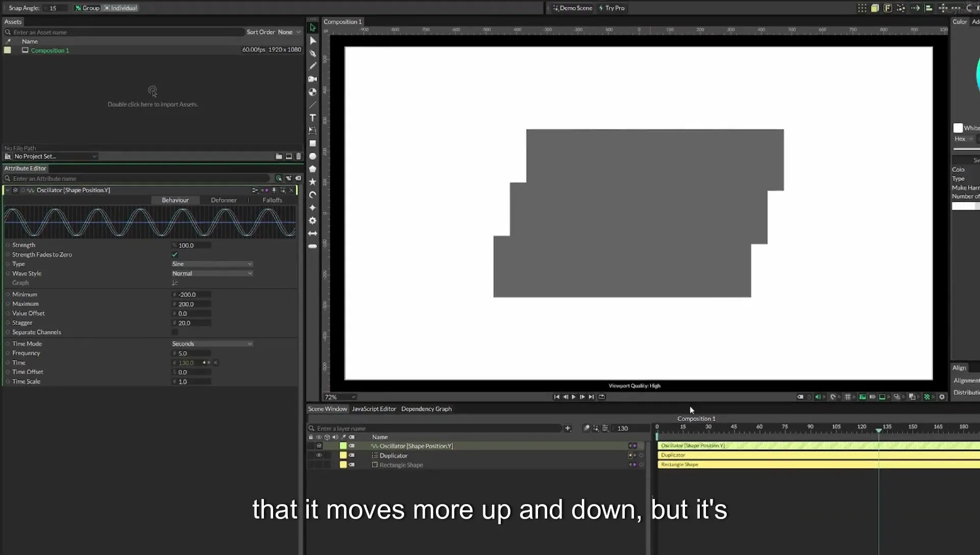The height and width of the screenshot is (555, 980).
Task: Open folder icon in Assets panel
Action: pyautogui.click(x=279, y=157)
